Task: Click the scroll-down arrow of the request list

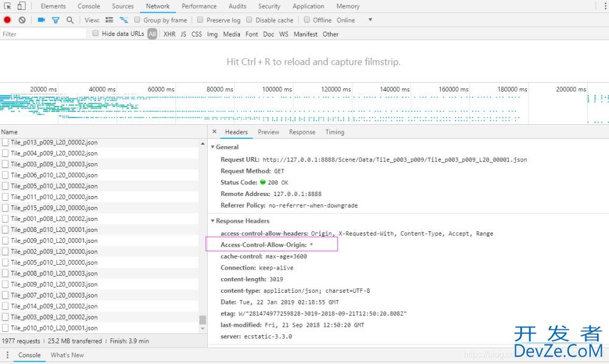Action: click(x=202, y=329)
